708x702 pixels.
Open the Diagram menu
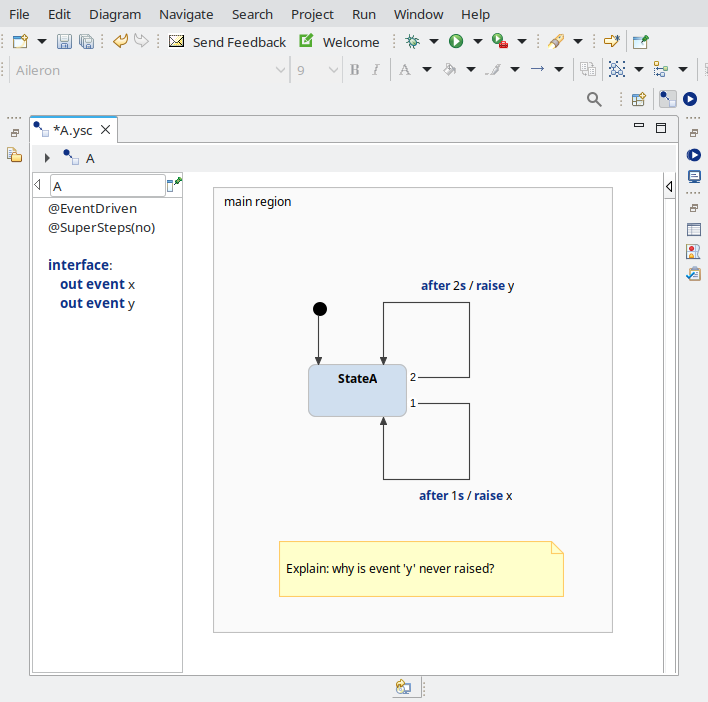115,14
